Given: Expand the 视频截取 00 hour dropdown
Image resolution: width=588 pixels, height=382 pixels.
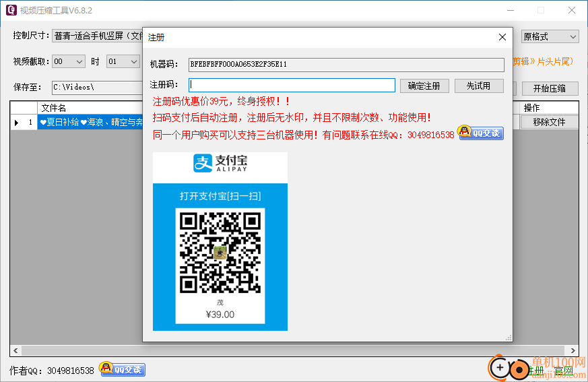Looking at the screenshot, I should pos(69,61).
